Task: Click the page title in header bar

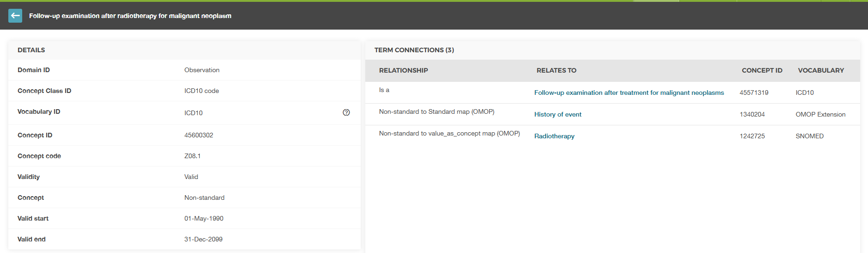Action: click(130, 16)
